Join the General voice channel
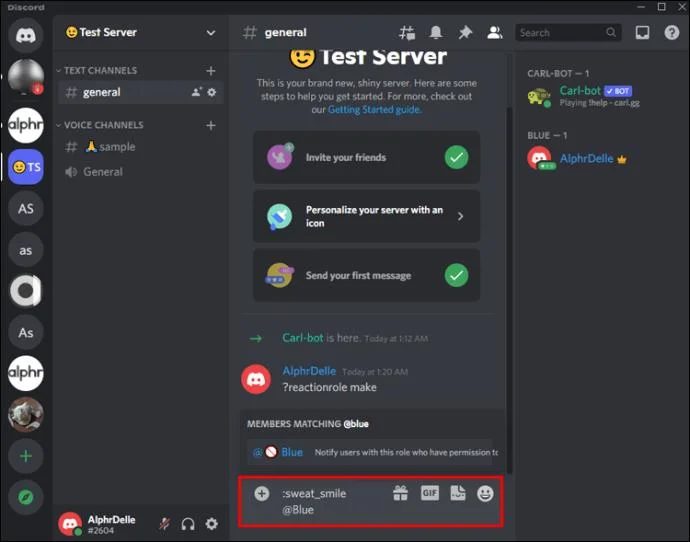 tap(140, 172)
